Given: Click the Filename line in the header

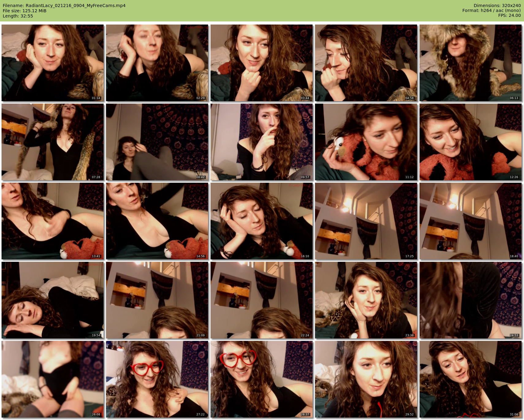Looking at the screenshot, I should [x=64, y=6].
